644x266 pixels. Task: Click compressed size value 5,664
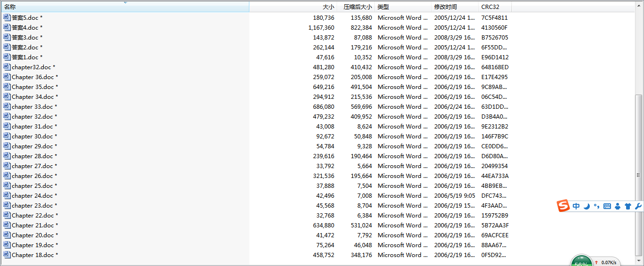click(x=364, y=166)
